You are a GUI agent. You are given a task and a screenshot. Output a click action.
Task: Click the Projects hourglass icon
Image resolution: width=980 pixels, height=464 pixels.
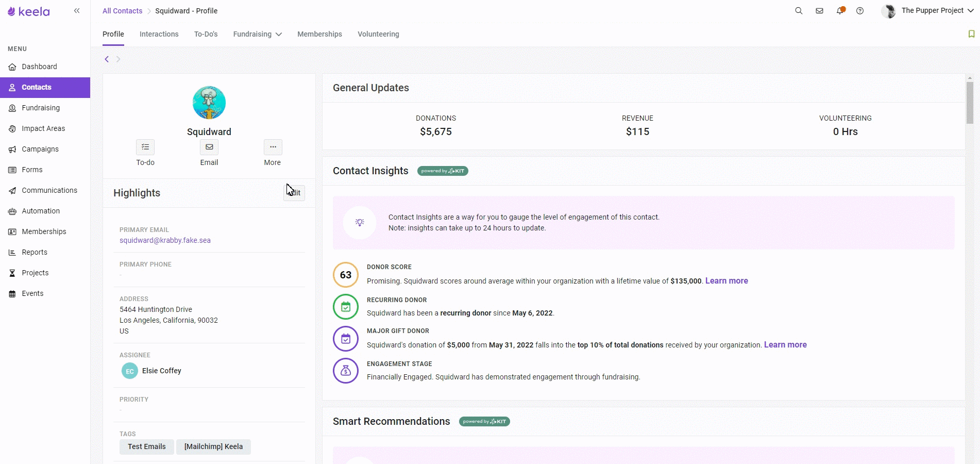12,273
